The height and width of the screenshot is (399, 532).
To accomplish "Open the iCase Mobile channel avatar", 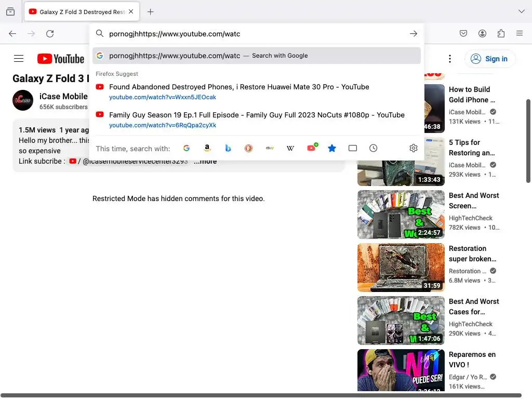I will (x=23, y=100).
